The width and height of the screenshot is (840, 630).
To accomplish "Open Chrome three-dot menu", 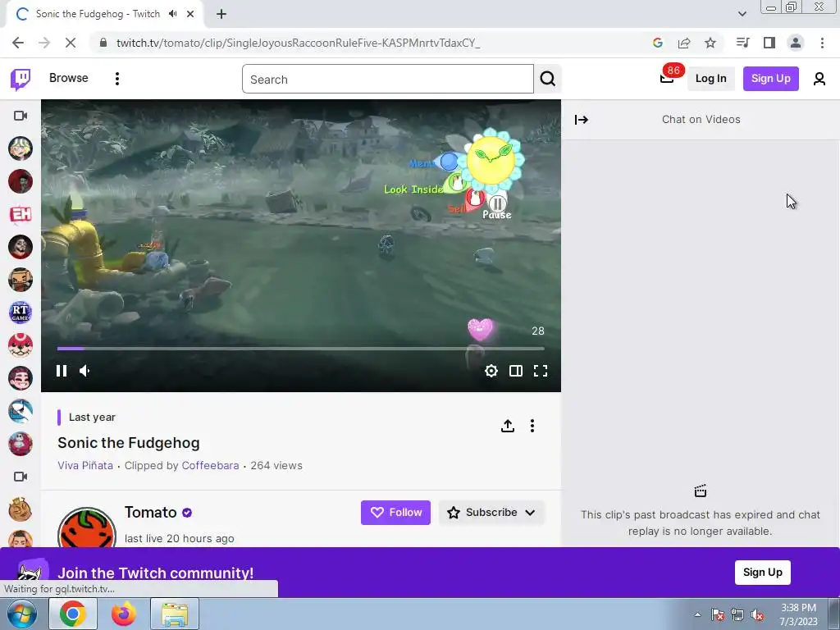I will click(822, 43).
